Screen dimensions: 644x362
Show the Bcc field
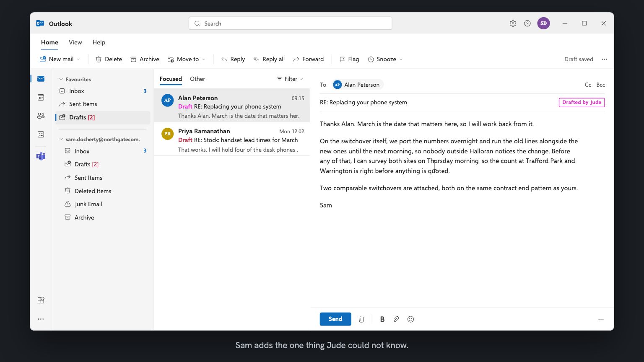601,85
